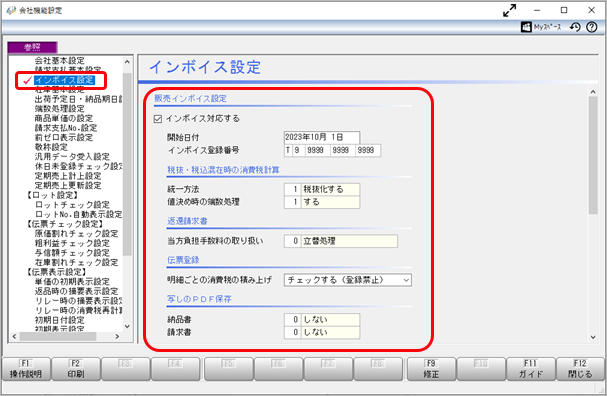This screenshot has height=396, width=607.
Task: Click the 参照 tab
Action: point(33,47)
